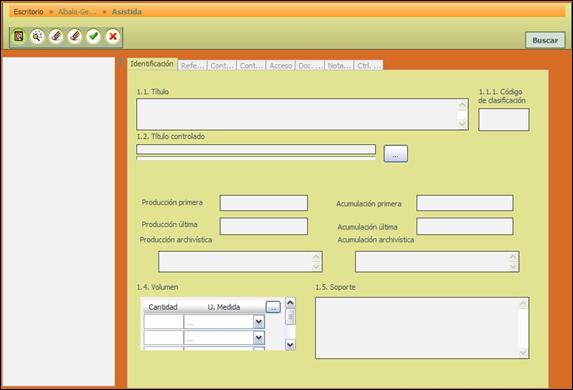Click the ellipsis button in Volumen table header
Screen dimensions: 573x390
click(x=273, y=307)
